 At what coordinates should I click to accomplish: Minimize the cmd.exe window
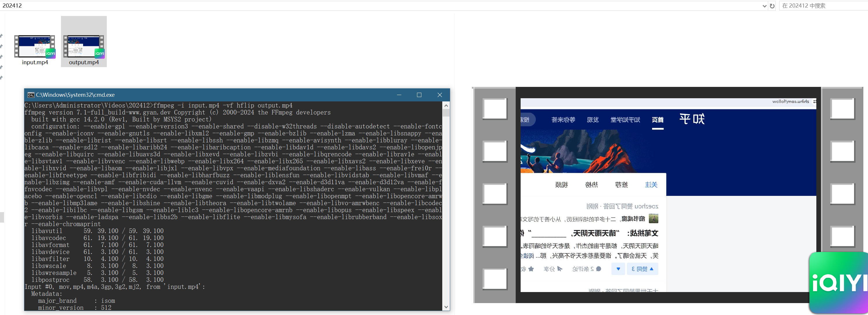(399, 95)
